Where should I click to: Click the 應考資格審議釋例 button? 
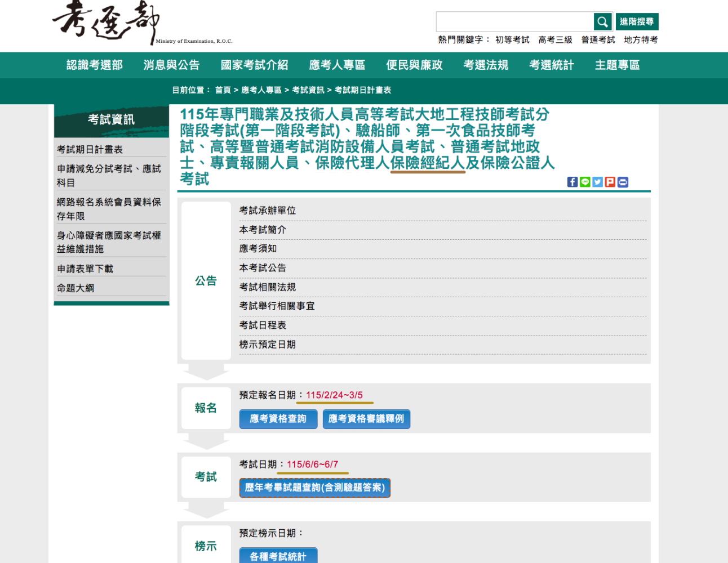[x=366, y=419]
